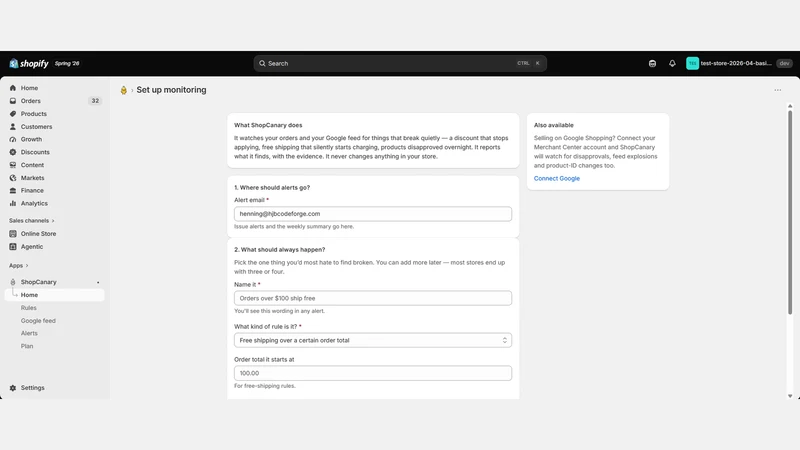The image size is (800, 450).
Task: Open the notifications bell icon
Action: click(672, 63)
